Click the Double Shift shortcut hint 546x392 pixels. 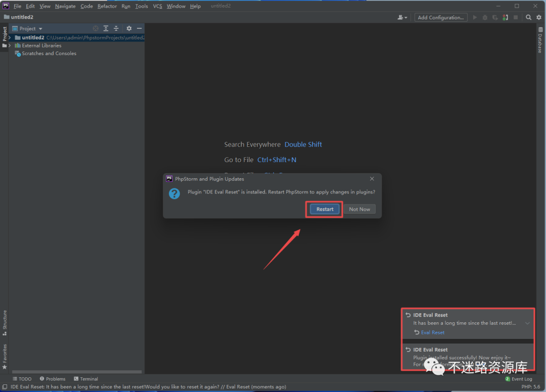[x=303, y=144]
